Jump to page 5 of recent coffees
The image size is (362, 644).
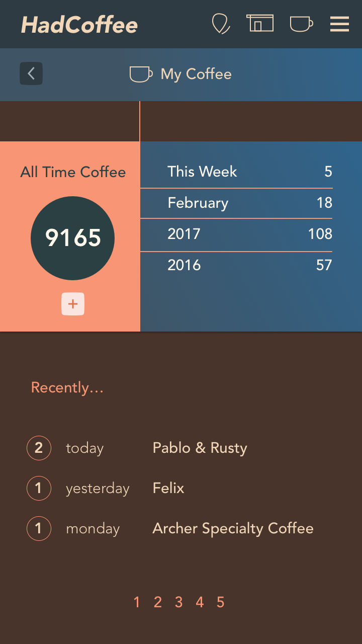(x=220, y=602)
